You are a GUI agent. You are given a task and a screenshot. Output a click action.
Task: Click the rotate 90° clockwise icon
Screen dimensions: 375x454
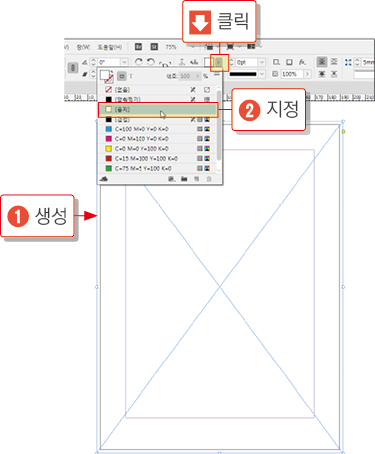pyautogui.click(x=139, y=62)
